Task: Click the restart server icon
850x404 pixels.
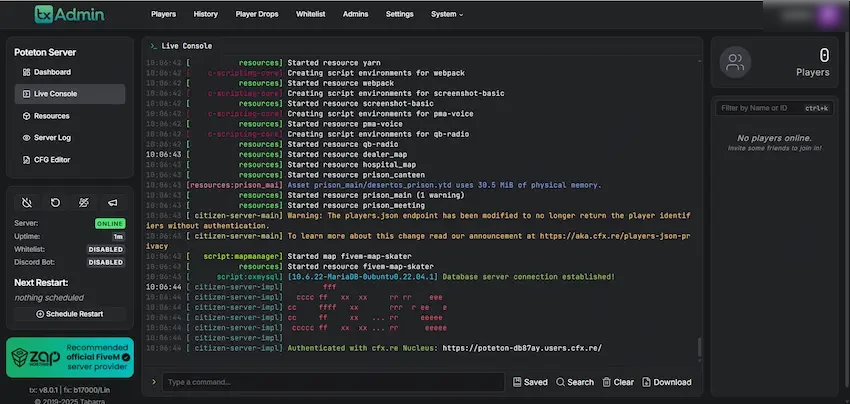Action: (55, 202)
